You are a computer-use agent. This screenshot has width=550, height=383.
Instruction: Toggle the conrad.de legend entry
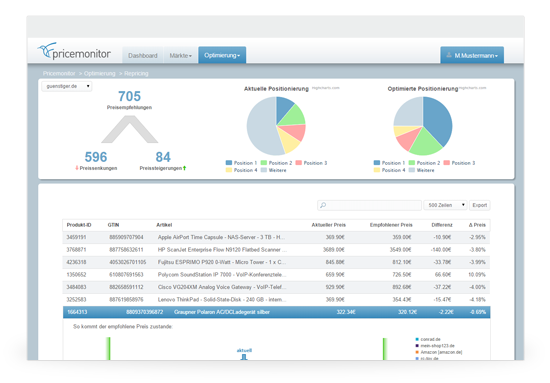428,339
